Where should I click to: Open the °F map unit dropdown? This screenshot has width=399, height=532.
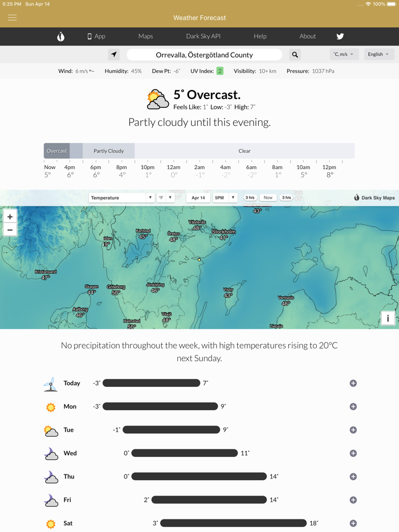click(x=165, y=198)
